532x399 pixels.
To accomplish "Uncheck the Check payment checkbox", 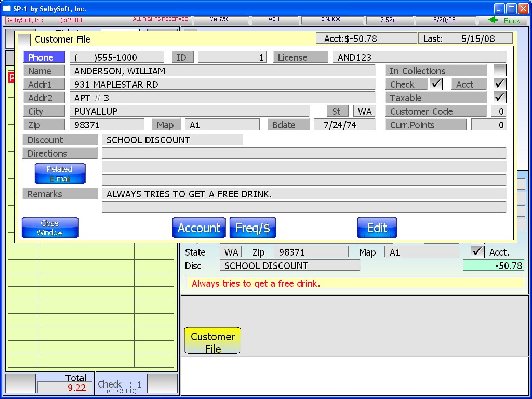I will [x=436, y=84].
